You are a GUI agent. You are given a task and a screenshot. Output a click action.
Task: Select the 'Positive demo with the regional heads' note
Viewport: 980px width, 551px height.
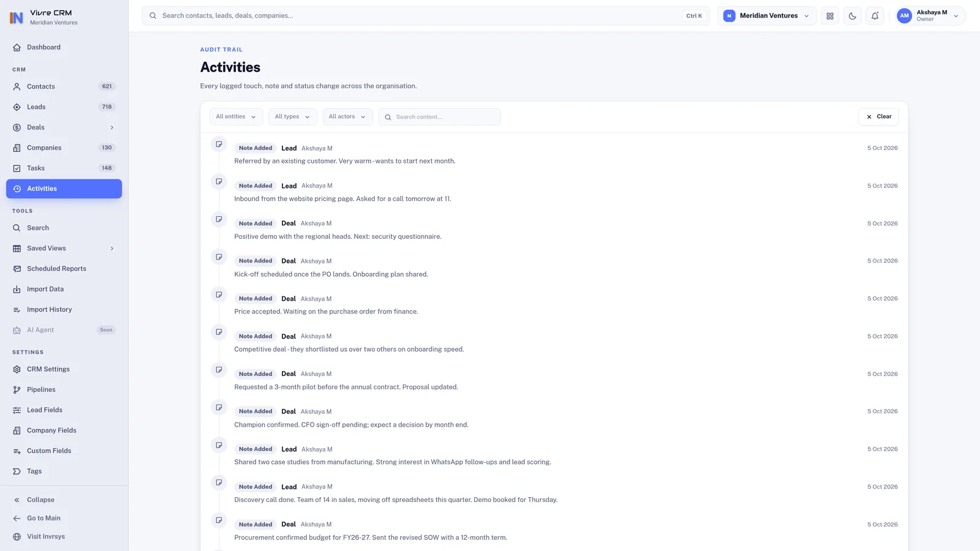[337, 236]
